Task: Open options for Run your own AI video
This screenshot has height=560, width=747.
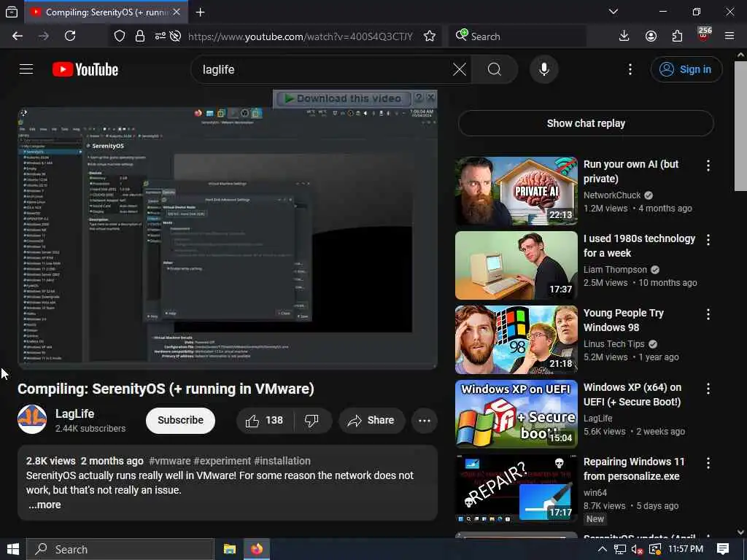Action: (708, 166)
